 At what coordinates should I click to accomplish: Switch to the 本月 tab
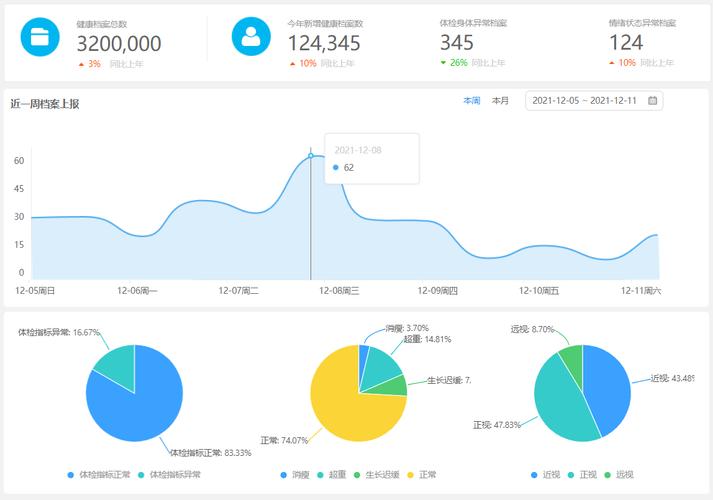500,100
